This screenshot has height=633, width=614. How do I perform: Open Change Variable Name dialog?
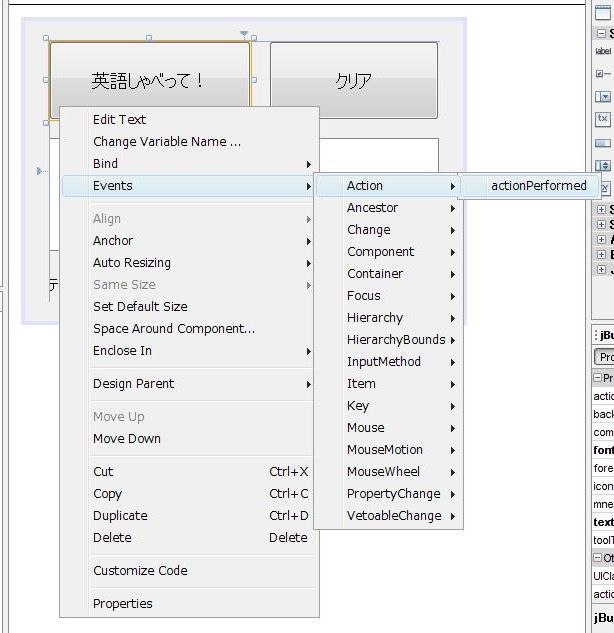166,141
